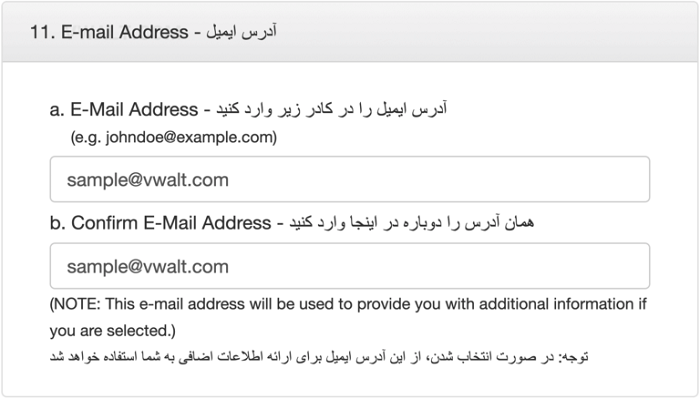
Task: Click the Persian title in the section header
Action: click(x=241, y=32)
